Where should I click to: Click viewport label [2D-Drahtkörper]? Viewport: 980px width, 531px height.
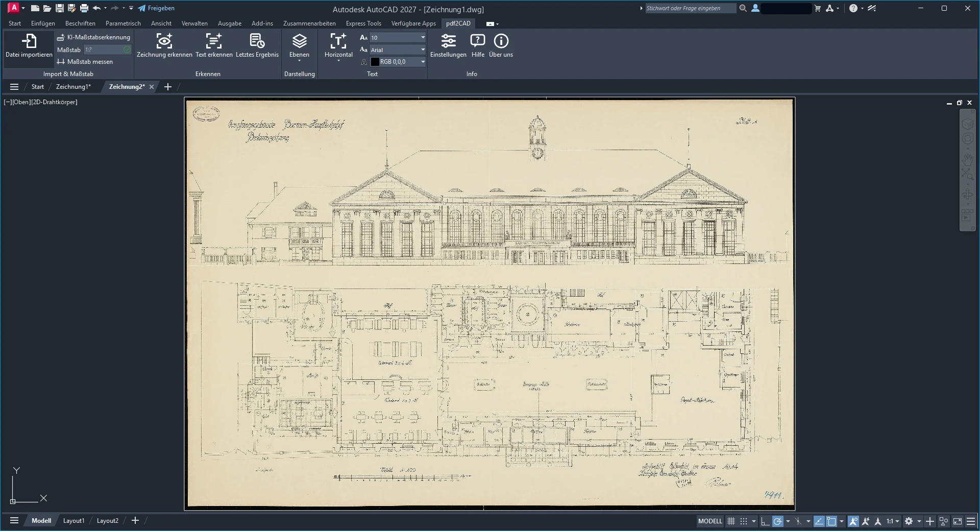[54, 102]
